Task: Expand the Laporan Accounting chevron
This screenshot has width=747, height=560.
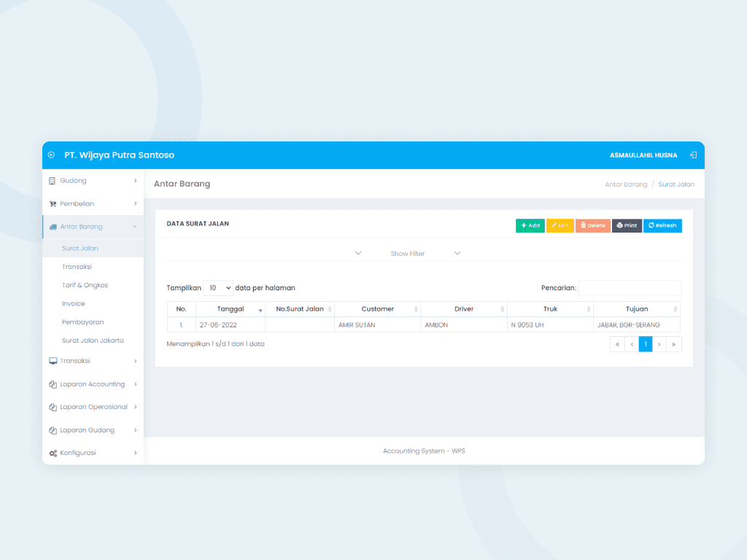Action: [135, 384]
